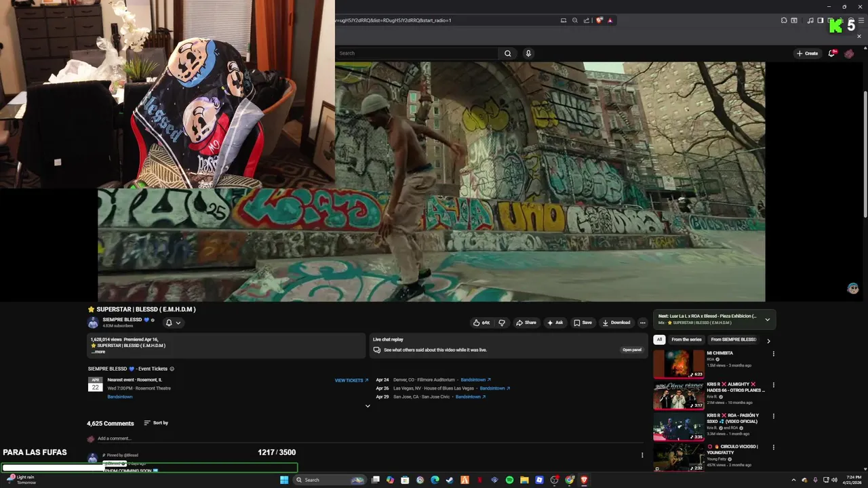Image resolution: width=868 pixels, height=488 pixels.
Task: Expand more event dates chevron
Action: pos(368,406)
